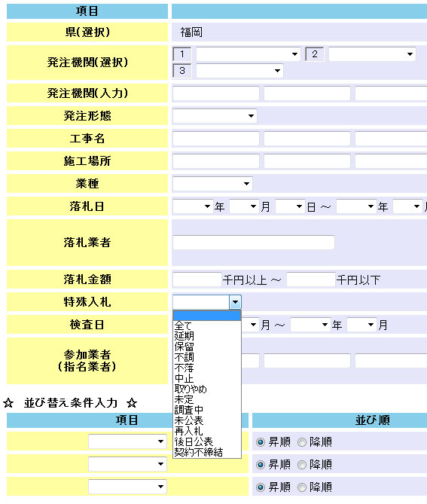427x504 pixels.
Task: Select 降順 radio in first sort row
Action: point(302,442)
